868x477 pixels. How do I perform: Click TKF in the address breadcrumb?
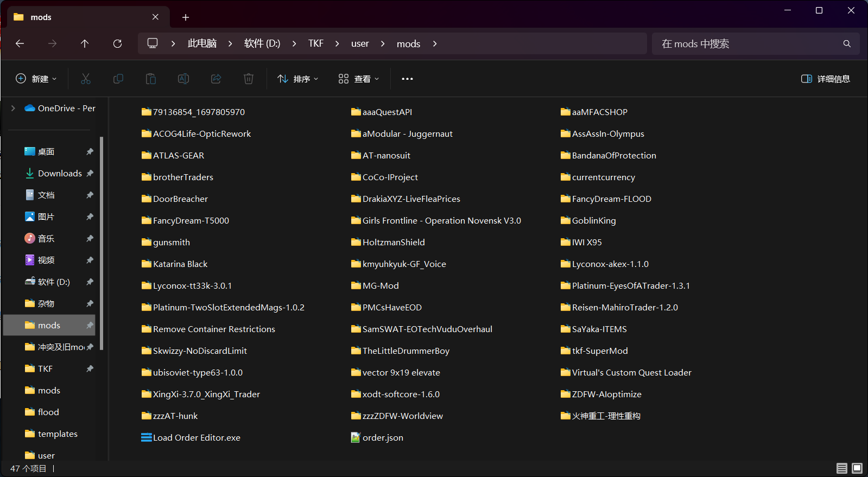[x=315, y=44]
